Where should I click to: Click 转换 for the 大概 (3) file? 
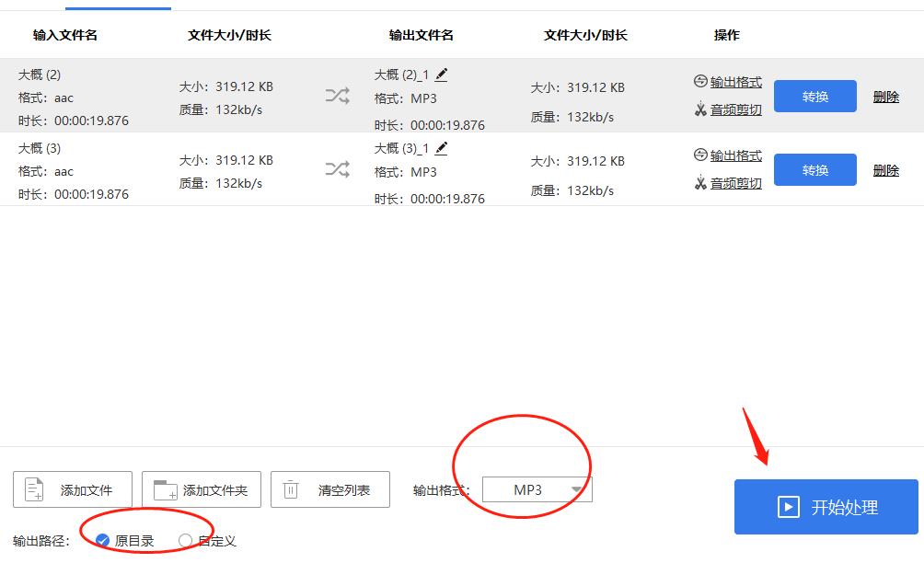click(x=814, y=169)
